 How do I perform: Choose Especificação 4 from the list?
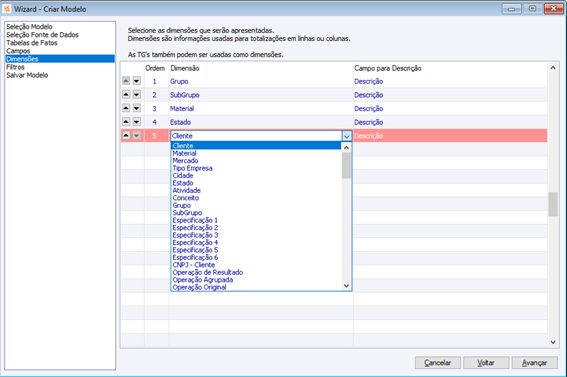pos(256,242)
